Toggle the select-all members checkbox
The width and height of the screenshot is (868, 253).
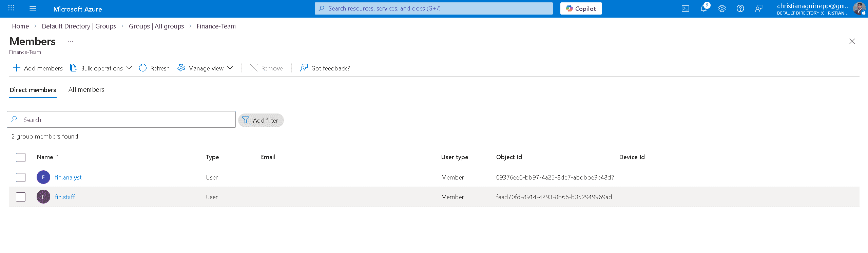point(21,157)
